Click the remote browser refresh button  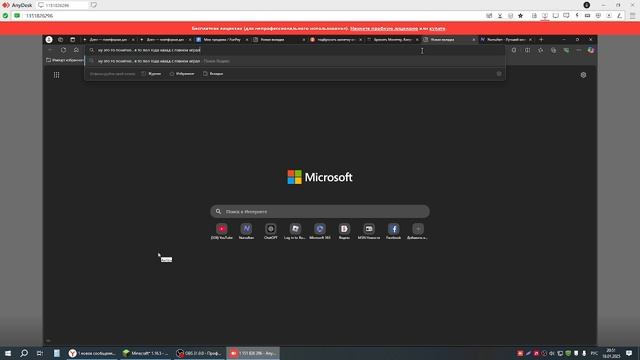63,50
